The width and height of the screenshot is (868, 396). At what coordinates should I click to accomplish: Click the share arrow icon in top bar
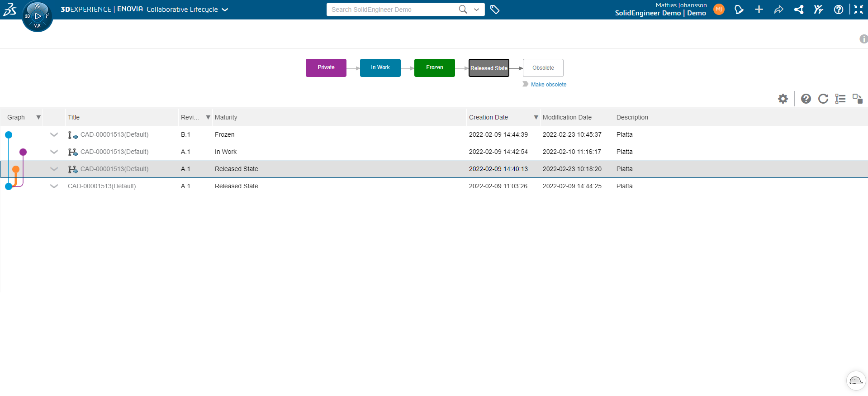(x=778, y=10)
